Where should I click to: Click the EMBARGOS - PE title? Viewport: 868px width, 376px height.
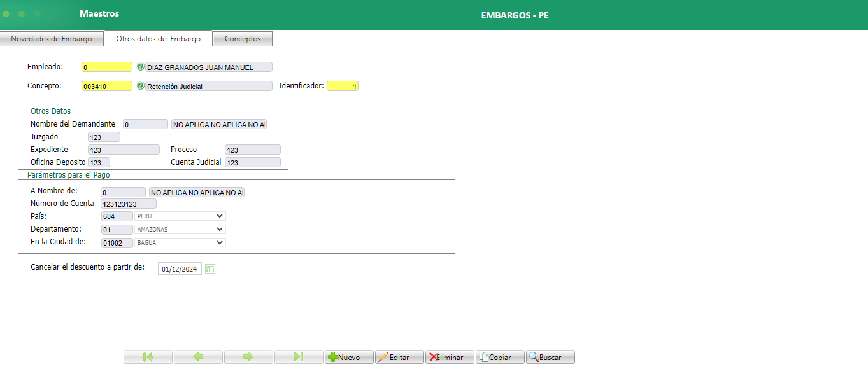[x=515, y=15]
